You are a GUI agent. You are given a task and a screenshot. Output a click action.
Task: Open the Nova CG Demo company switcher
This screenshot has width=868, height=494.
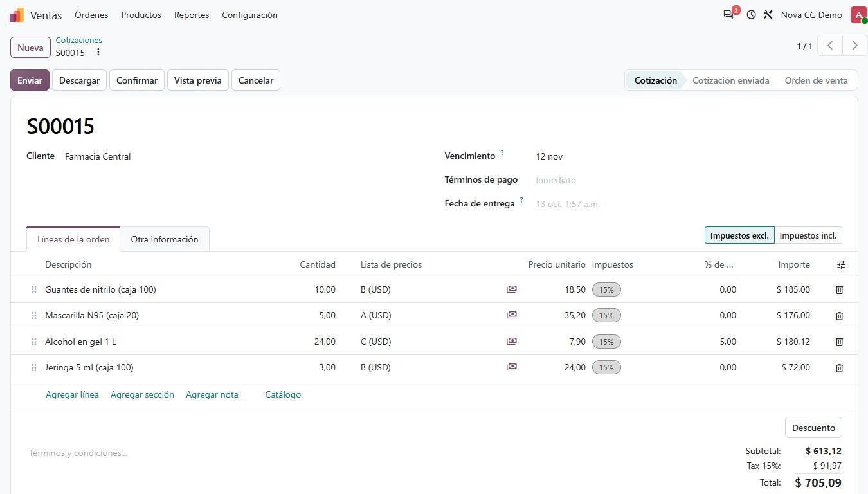[x=811, y=15]
